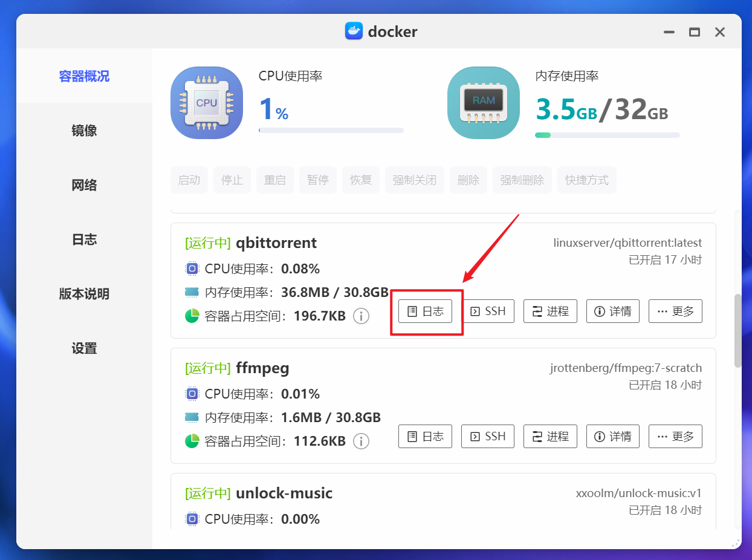Click the 恢复 toolbar button

tap(361, 180)
